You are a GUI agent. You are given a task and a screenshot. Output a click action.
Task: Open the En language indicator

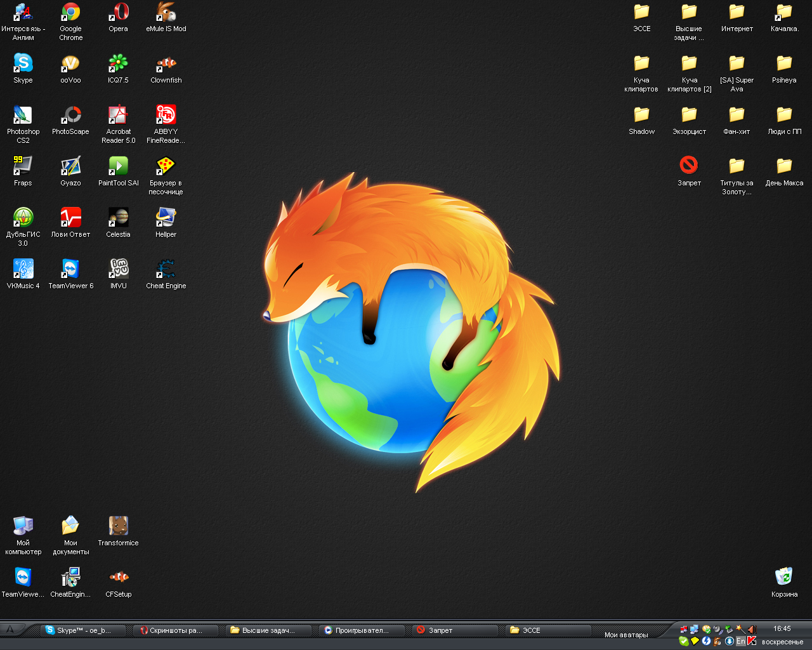[x=740, y=641]
